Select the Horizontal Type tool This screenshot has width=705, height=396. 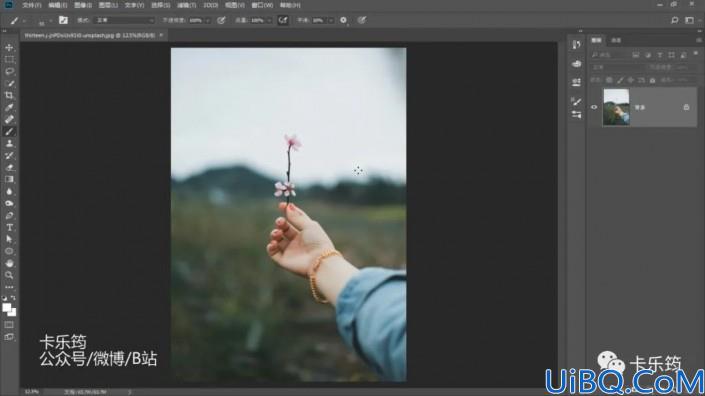point(9,227)
